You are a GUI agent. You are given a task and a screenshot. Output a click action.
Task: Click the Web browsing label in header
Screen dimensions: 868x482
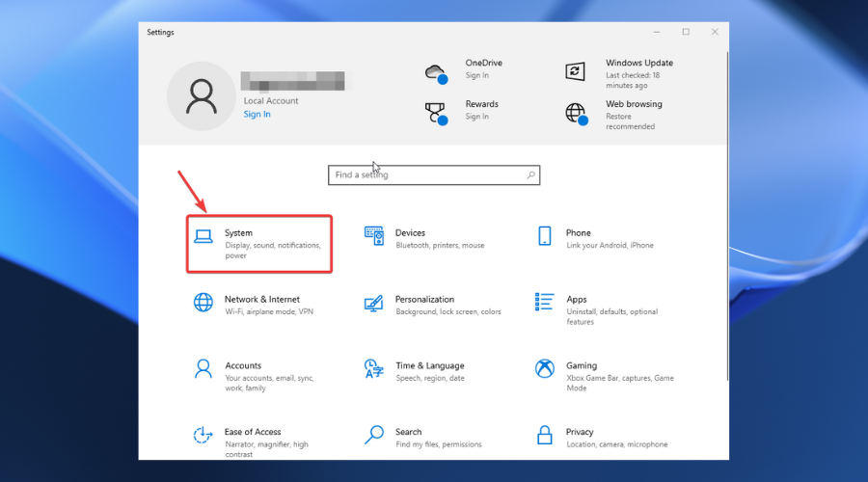634,104
